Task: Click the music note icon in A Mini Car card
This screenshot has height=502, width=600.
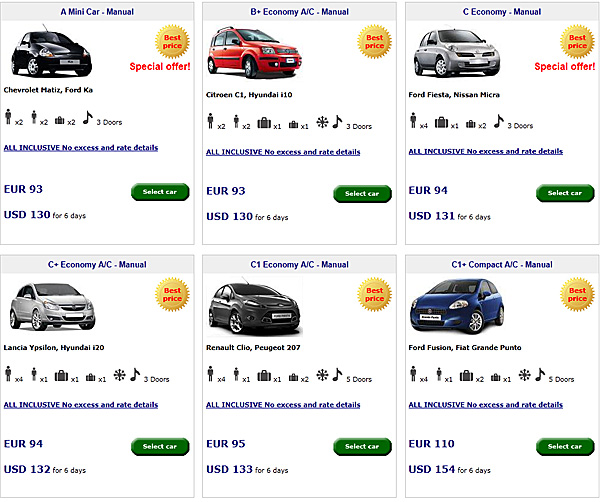Action: click(87, 119)
